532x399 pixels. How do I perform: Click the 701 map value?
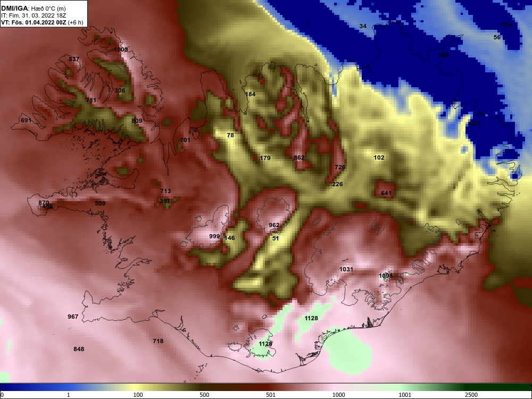tap(185, 140)
